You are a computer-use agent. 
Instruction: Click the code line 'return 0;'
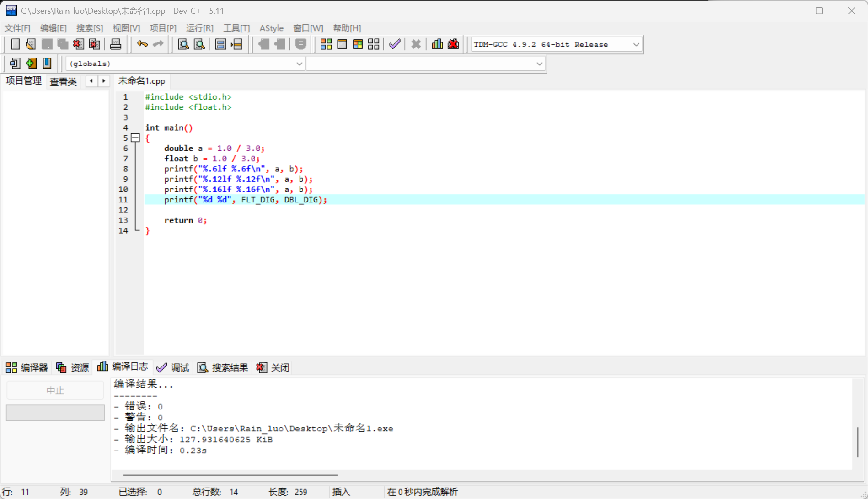186,220
